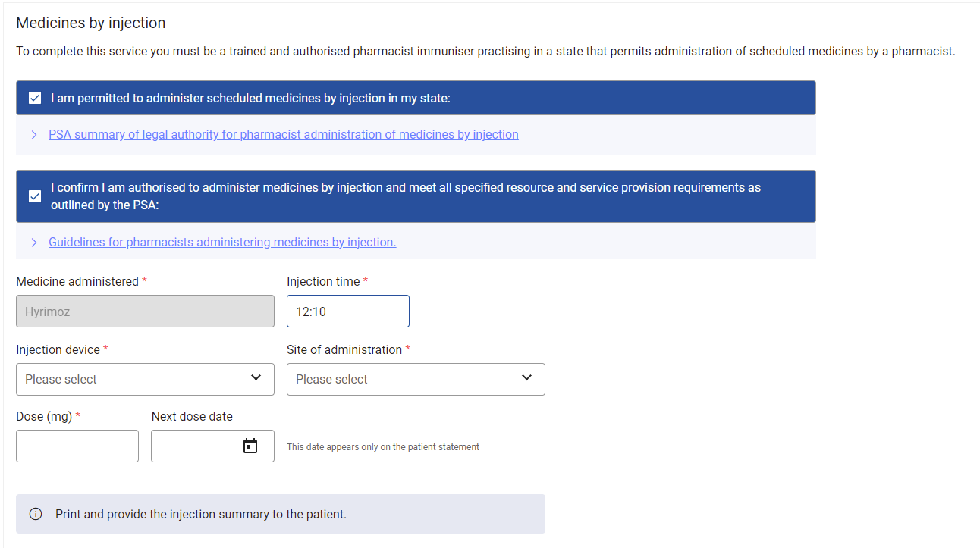
Task: Open the Site of administration dropdown
Action: 416,379
